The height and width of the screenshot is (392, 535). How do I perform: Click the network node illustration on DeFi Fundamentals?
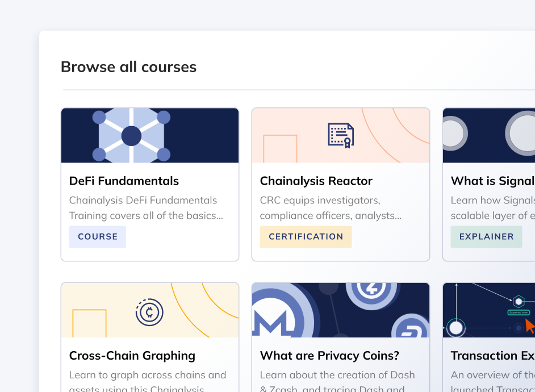coord(132,135)
